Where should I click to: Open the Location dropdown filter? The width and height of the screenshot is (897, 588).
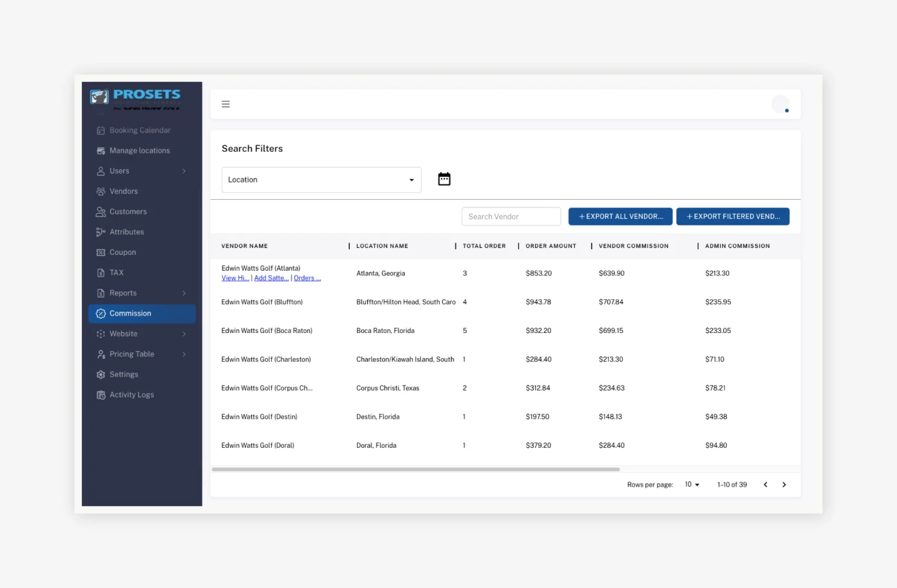click(321, 180)
